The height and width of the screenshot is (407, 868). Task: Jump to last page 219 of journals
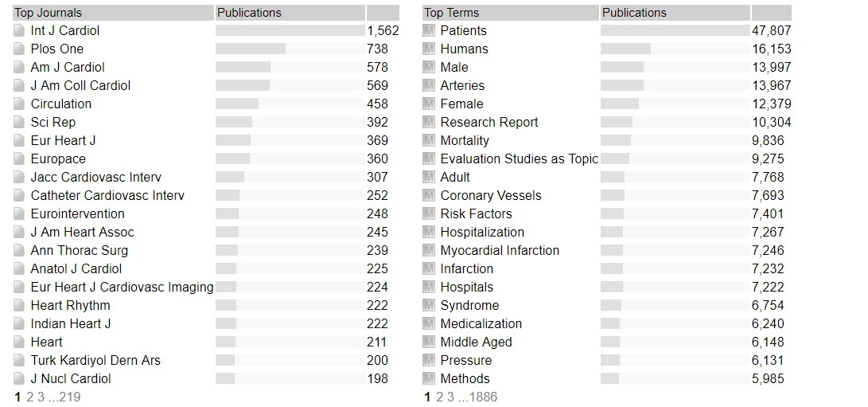69,397
